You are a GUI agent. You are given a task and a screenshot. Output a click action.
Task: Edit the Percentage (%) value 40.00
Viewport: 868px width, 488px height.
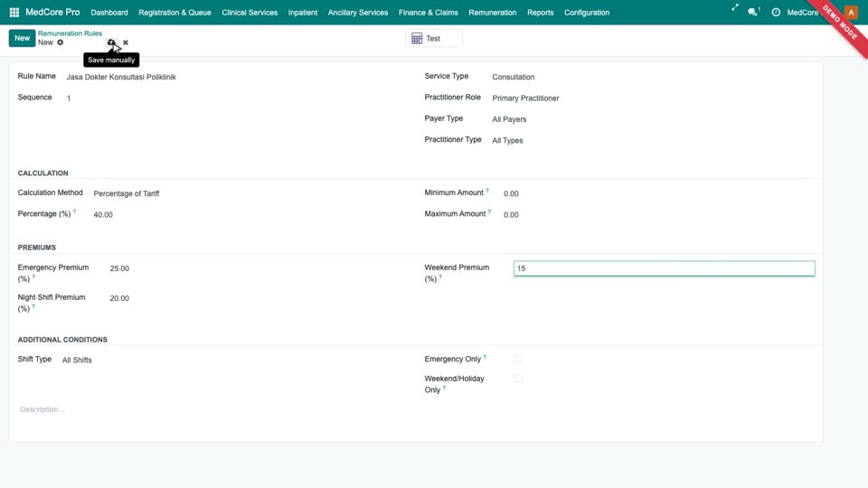250,215
